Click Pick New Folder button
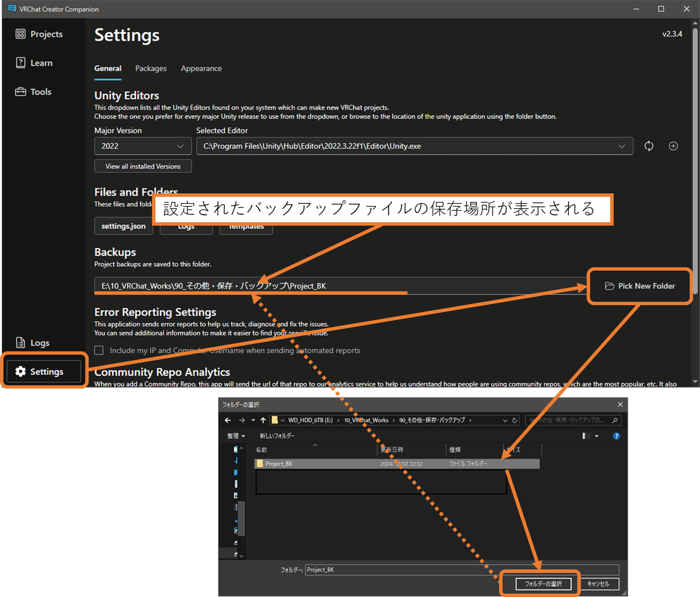This screenshot has width=700, height=597. tap(640, 286)
